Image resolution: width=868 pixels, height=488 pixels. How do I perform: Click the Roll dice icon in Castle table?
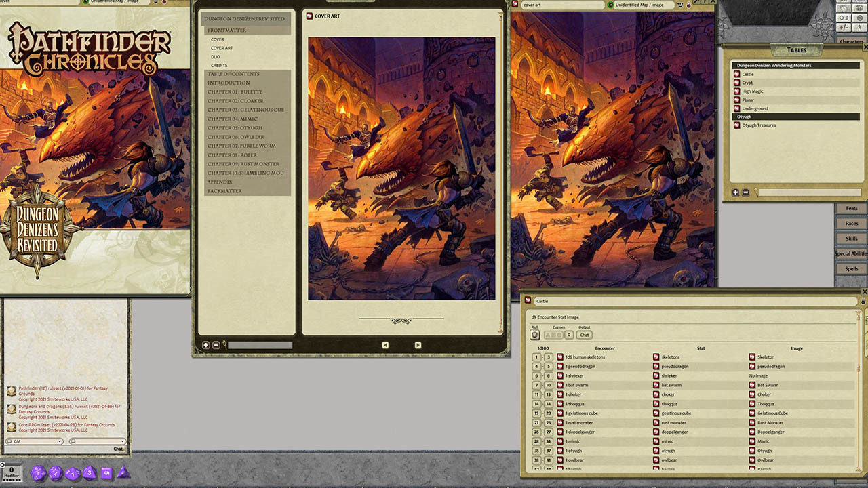534,335
